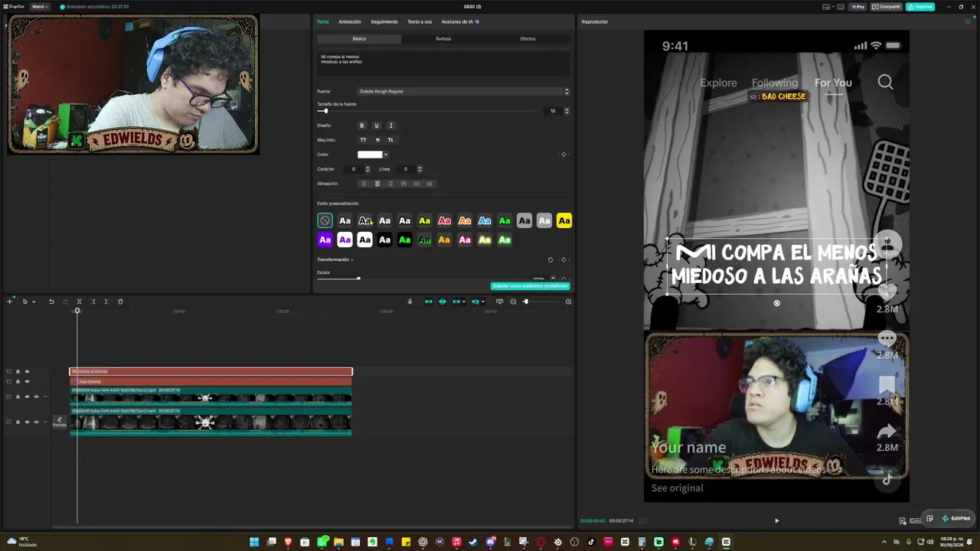Set text case to all uppercase TT
Viewport: 980px width, 551px height.
click(363, 140)
